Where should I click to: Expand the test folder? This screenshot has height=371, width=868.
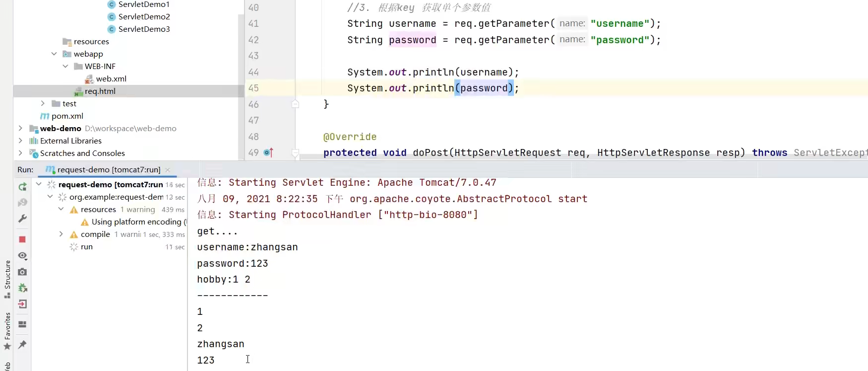pyautogui.click(x=43, y=103)
